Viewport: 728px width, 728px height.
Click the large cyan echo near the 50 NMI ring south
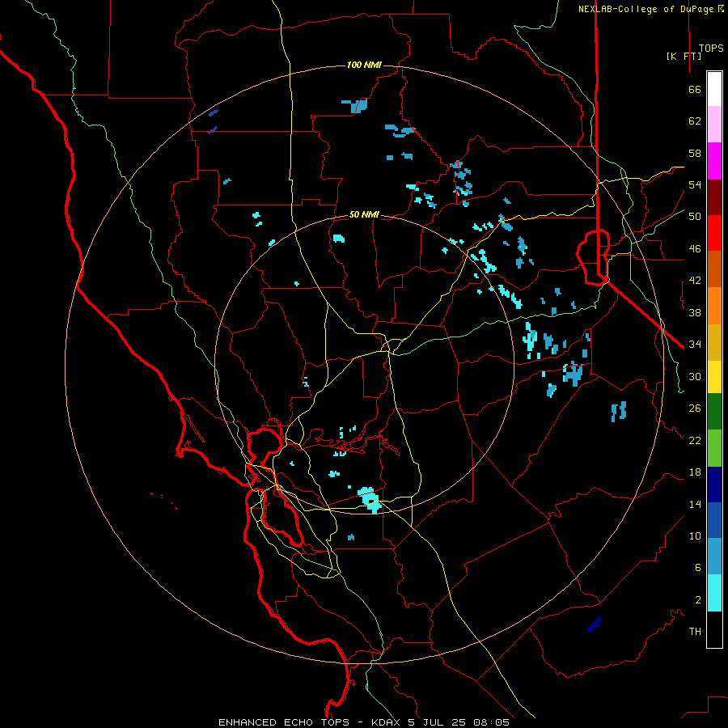(x=370, y=499)
